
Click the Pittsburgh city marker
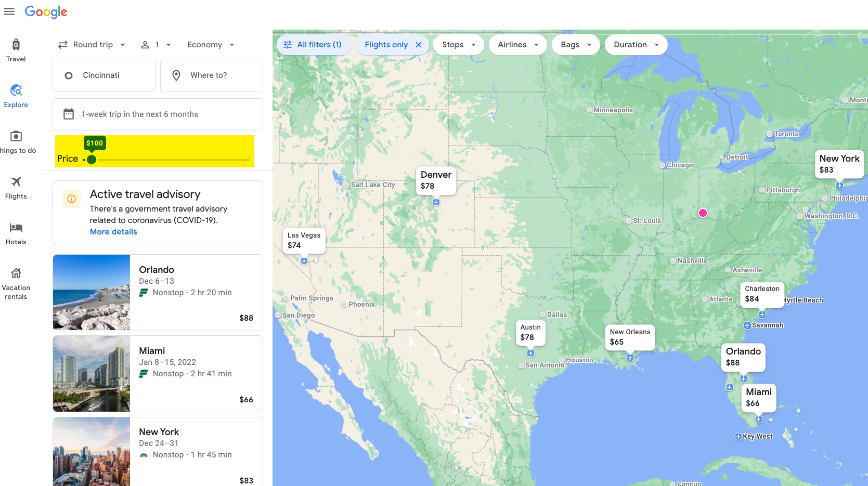[x=762, y=190]
